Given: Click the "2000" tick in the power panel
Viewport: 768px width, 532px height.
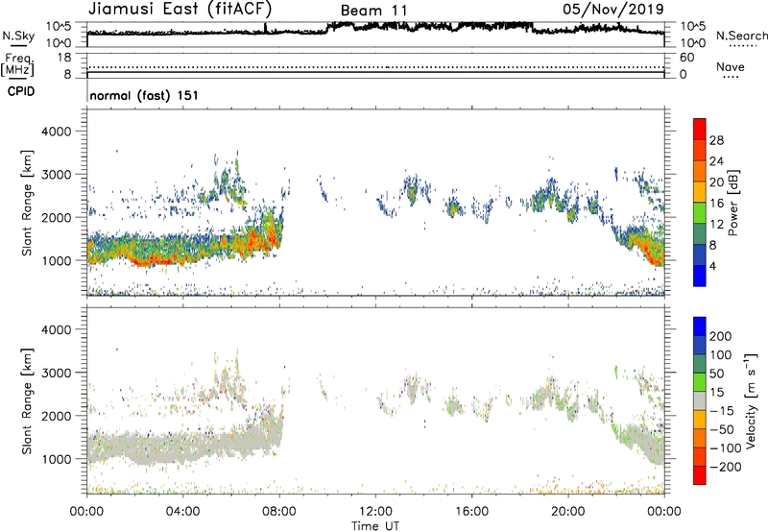Looking at the screenshot, I should (57, 217).
